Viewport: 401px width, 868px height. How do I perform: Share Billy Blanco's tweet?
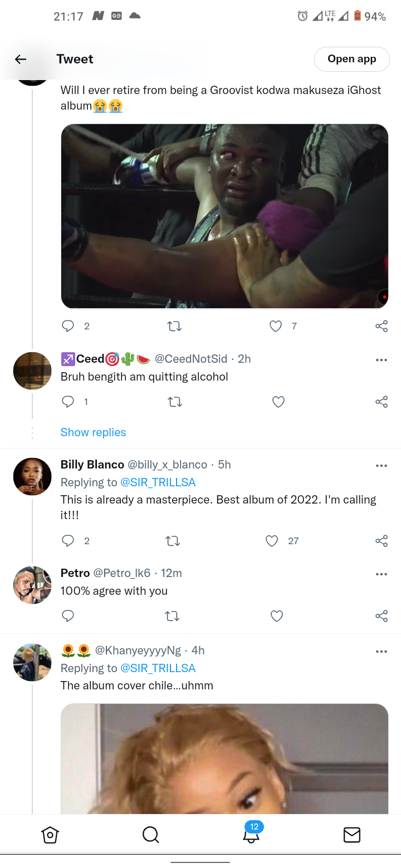click(382, 541)
